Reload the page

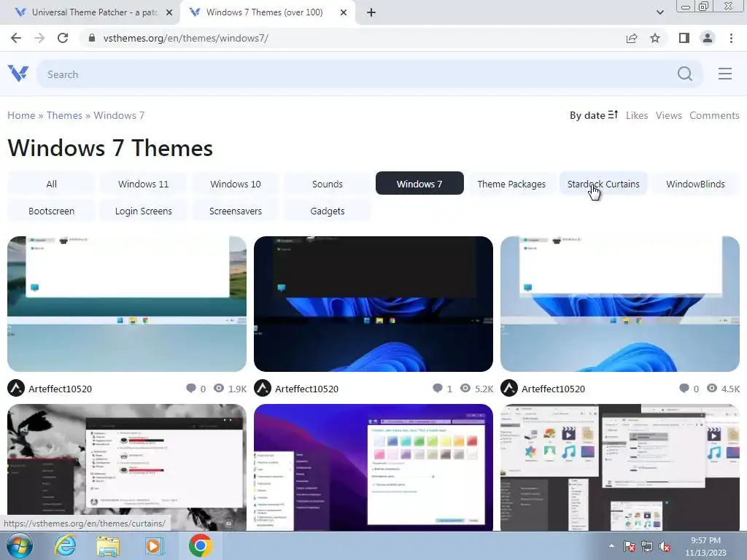click(x=63, y=38)
